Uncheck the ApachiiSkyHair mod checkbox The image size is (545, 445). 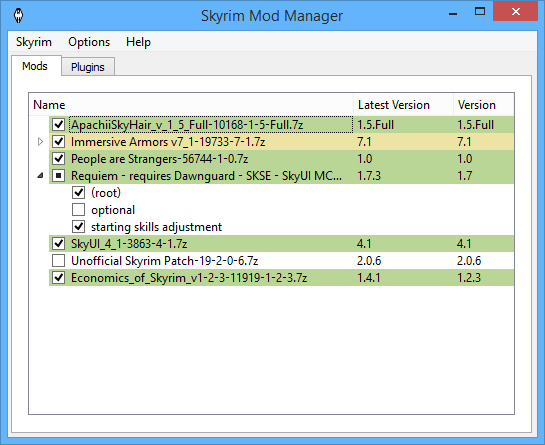click(x=59, y=124)
